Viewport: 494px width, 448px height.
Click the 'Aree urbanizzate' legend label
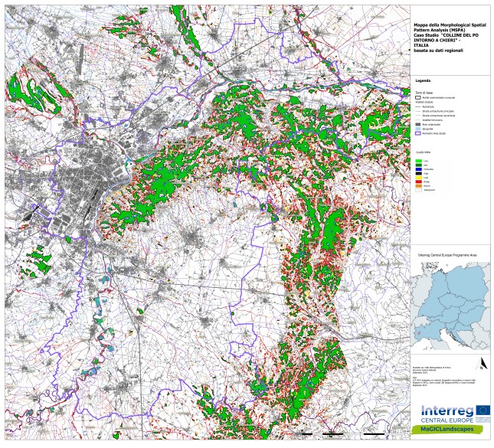431,124
